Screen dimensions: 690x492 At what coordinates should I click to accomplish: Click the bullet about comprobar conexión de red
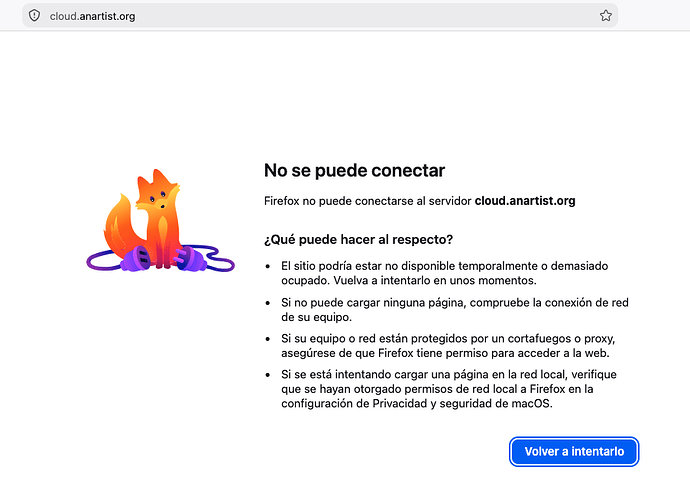point(455,309)
